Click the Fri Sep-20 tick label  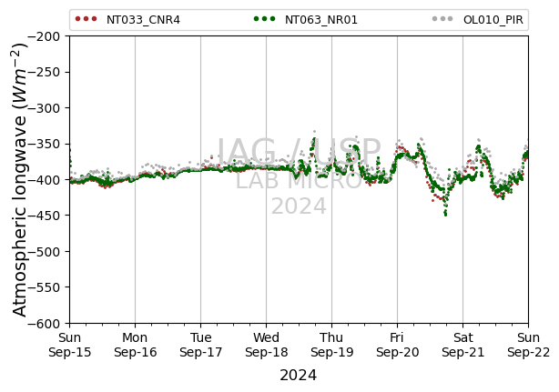pos(398,345)
